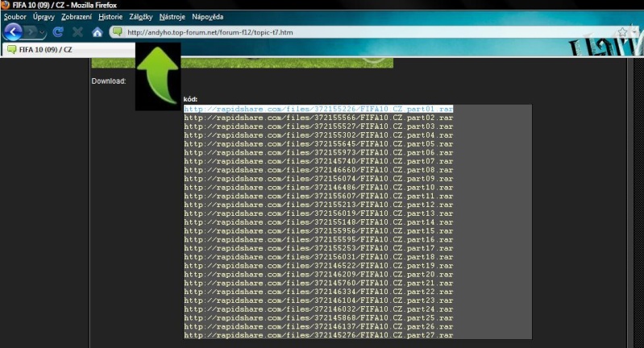Viewport: 644px width, 348px height.
Task: Open the Nástroje menu
Action: (x=172, y=17)
